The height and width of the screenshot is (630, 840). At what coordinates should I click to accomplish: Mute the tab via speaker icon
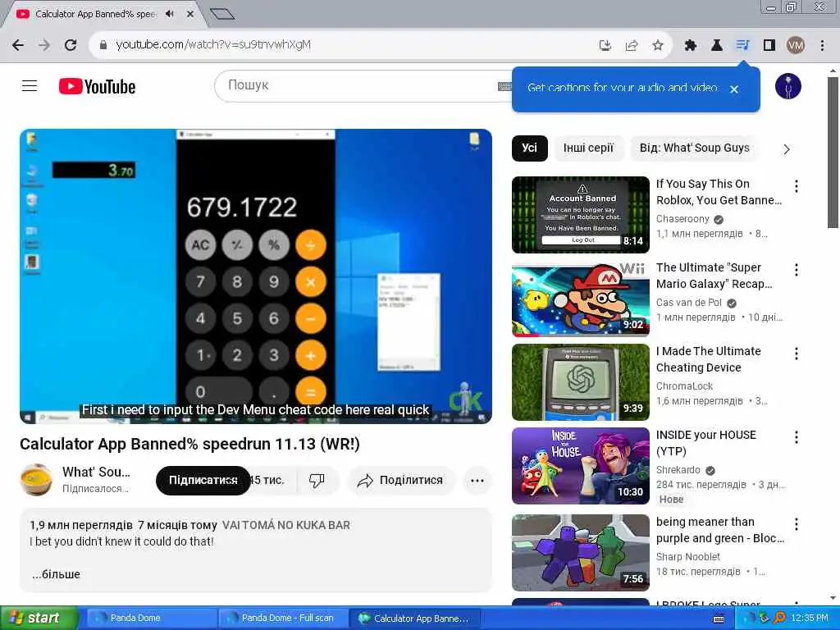pyautogui.click(x=170, y=14)
